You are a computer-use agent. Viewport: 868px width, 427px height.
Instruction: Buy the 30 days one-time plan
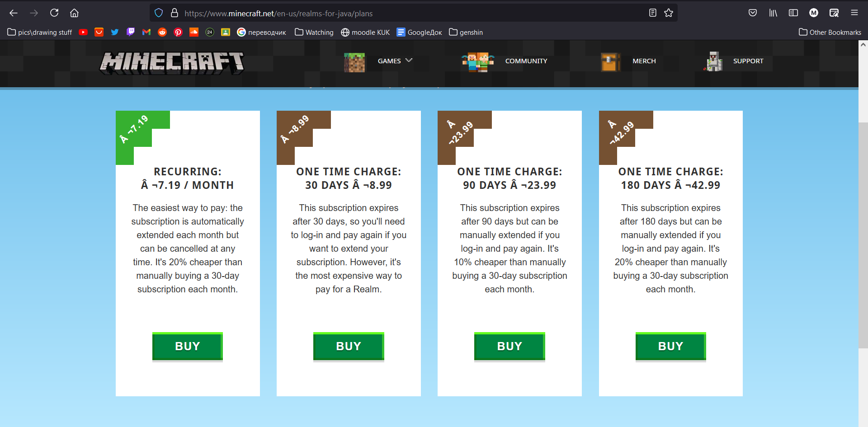pyautogui.click(x=349, y=347)
